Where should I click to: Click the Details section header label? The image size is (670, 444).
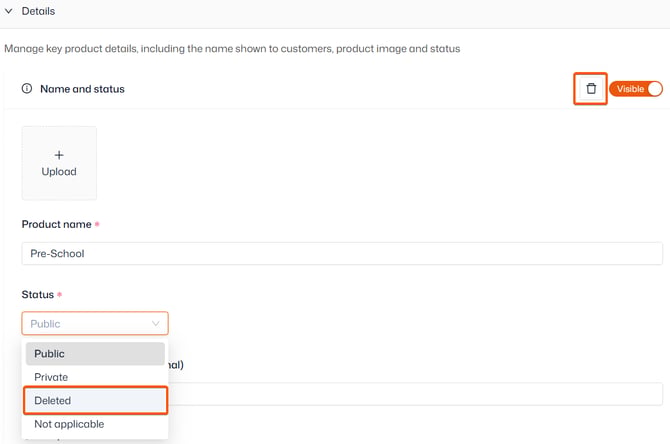38,11
